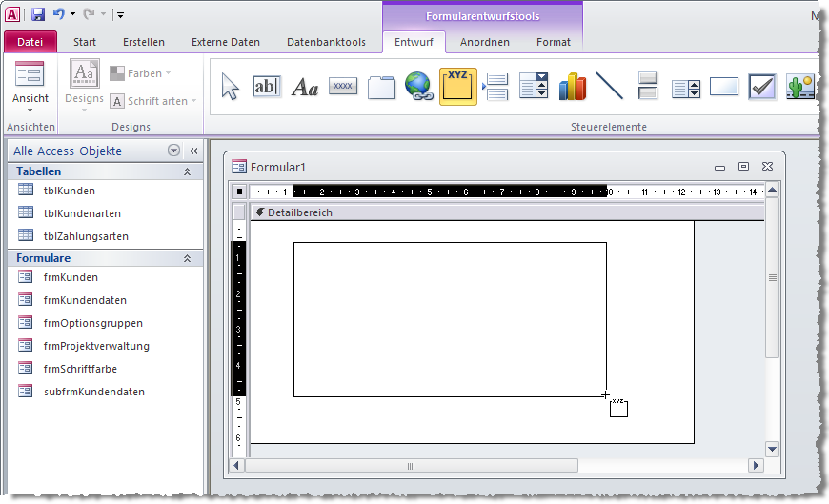Open frmKunden form from the navigation pane

(71, 277)
